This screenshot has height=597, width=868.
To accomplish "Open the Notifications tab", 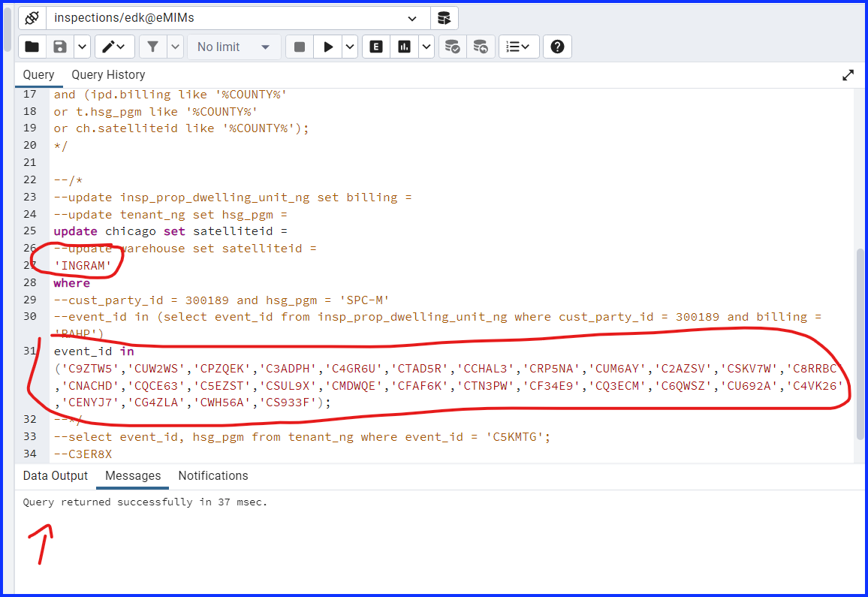I will click(x=212, y=476).
